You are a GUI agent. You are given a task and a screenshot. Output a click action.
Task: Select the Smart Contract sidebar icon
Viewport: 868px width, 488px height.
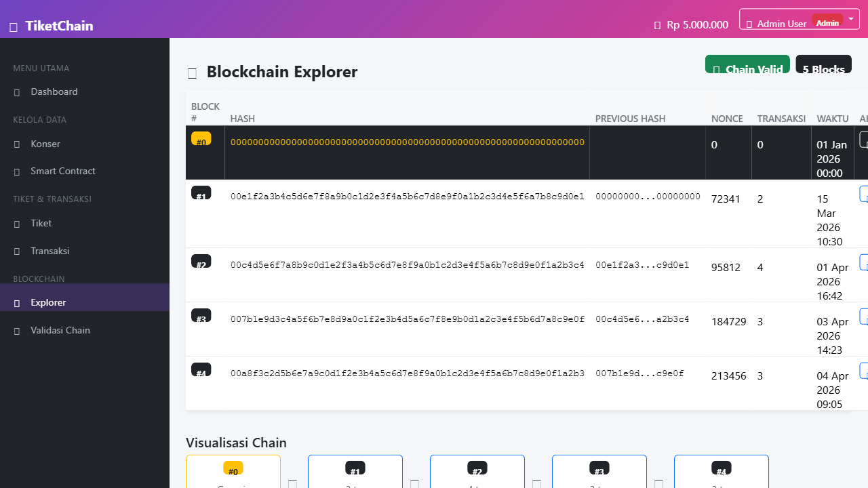click(x=17, y=171)
